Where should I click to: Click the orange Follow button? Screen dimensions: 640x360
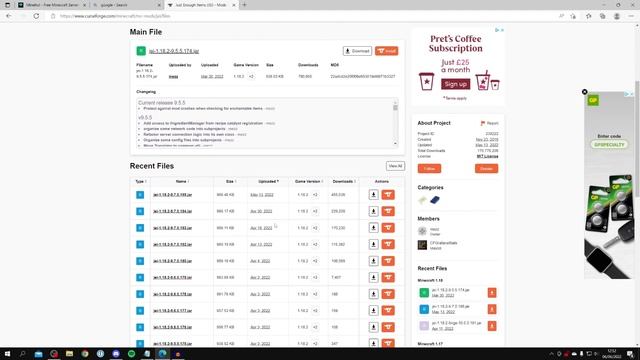429,169
